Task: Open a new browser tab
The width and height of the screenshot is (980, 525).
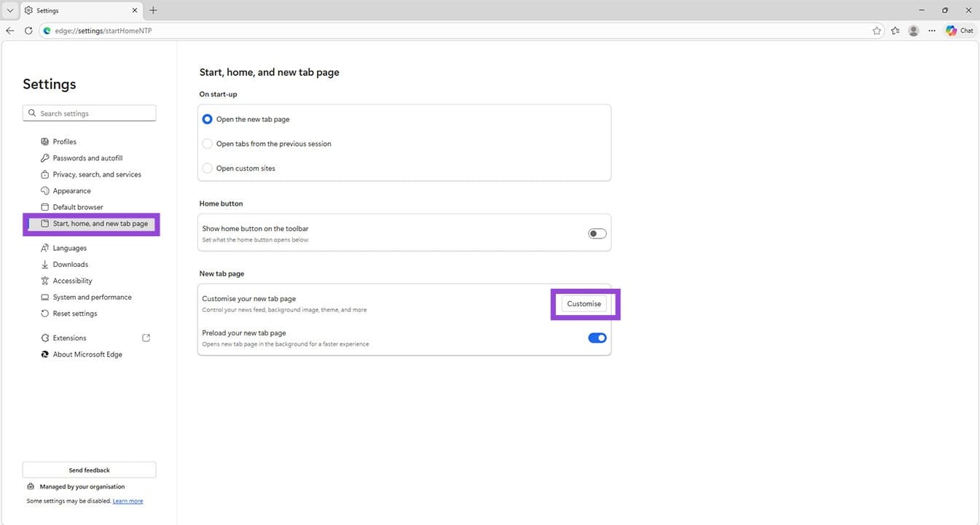Action: pyautogui.click(x=152, y=10)
